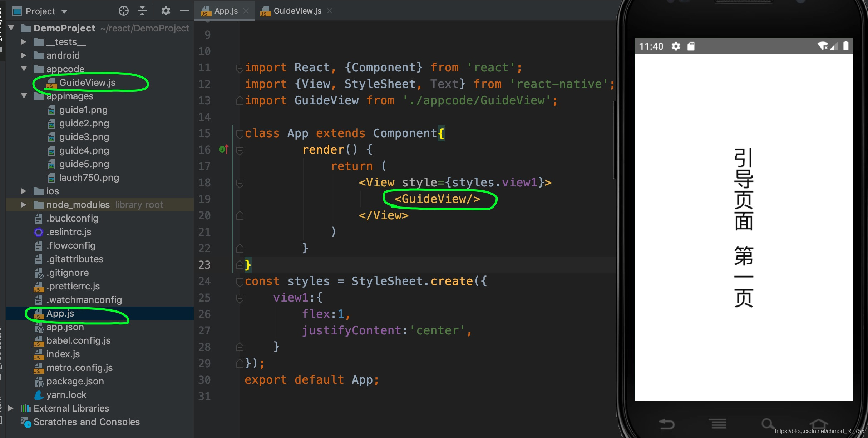Close the App.js editor tab

point(246,11)
